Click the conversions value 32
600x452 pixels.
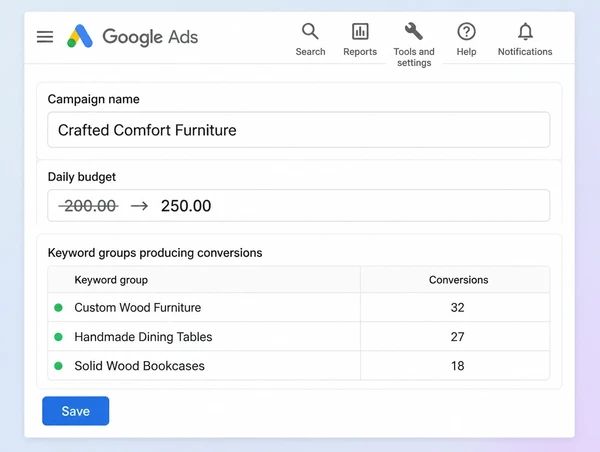457,307
